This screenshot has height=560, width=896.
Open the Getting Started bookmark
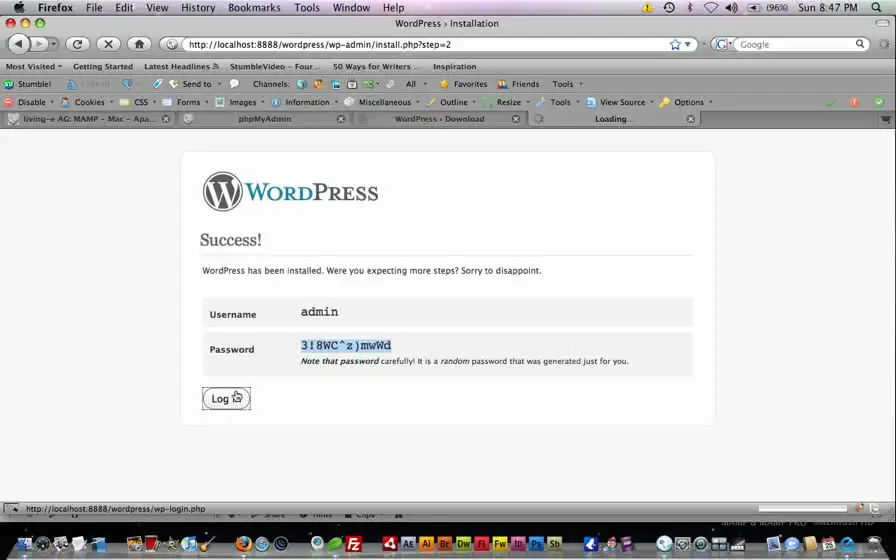coord(103,66)
